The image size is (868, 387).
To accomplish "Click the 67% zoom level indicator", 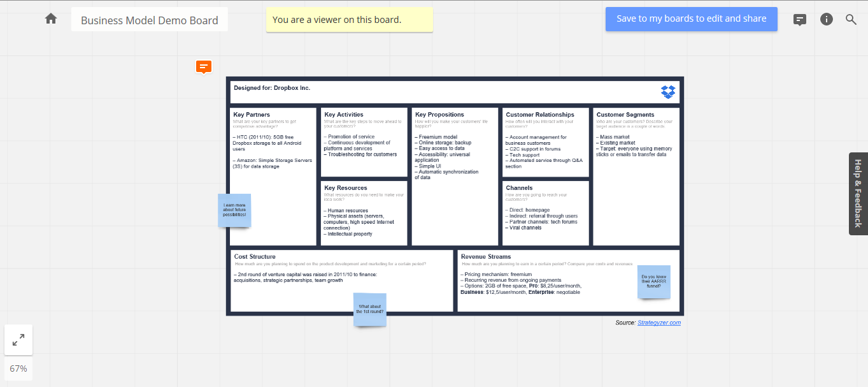I will (x=18, y=369).
